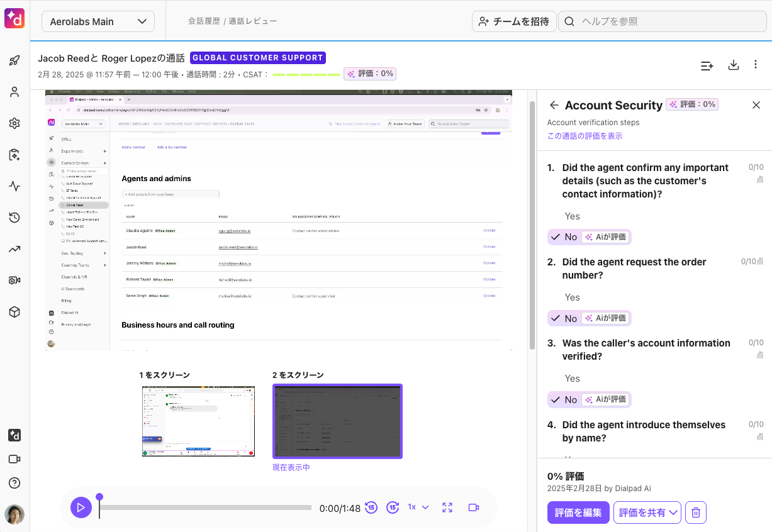Screen dimensions: 772x532
Task: Select screen 1 thumbnail
Action: coord(198,421)
